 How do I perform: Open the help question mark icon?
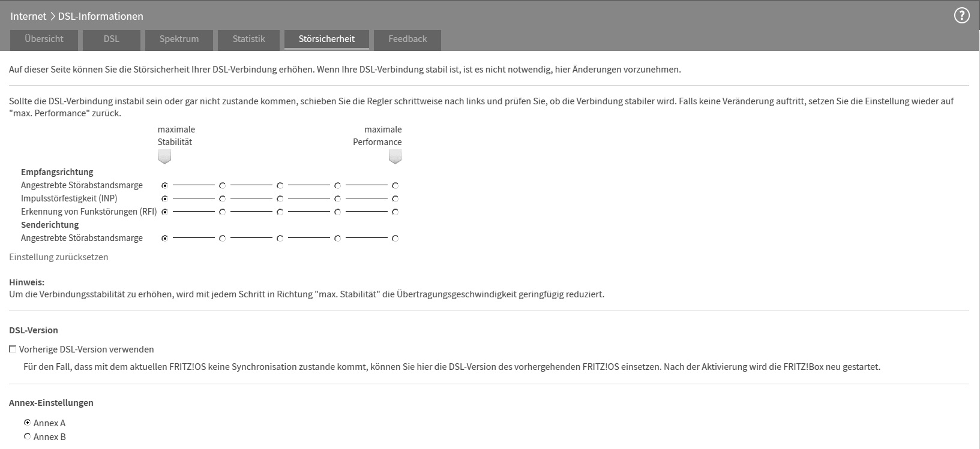(961, 16)
